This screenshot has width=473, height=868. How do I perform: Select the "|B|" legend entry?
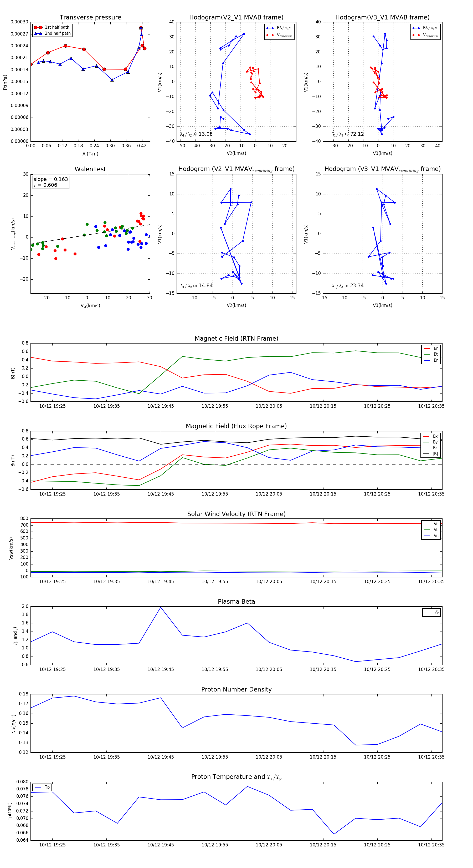click(431, 454)
